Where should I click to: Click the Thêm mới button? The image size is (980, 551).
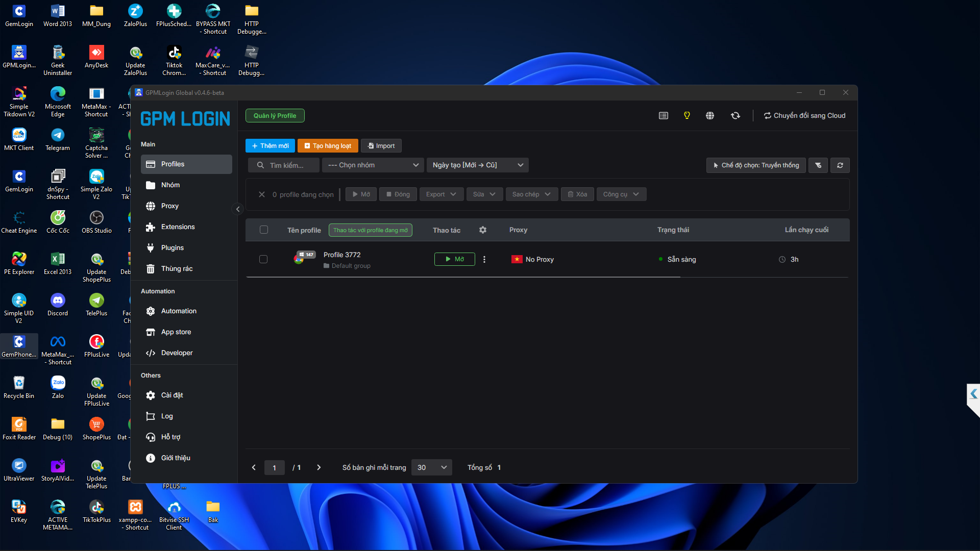(270, 146)
